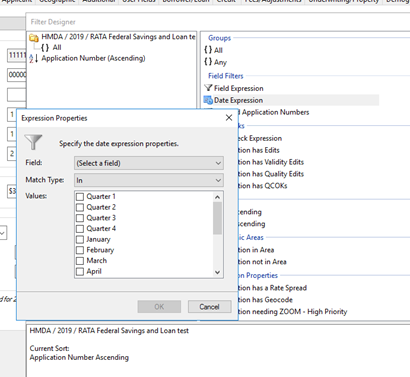Open the Match Type dropdown showing In
Screen dimensions: 410x377
149,180
